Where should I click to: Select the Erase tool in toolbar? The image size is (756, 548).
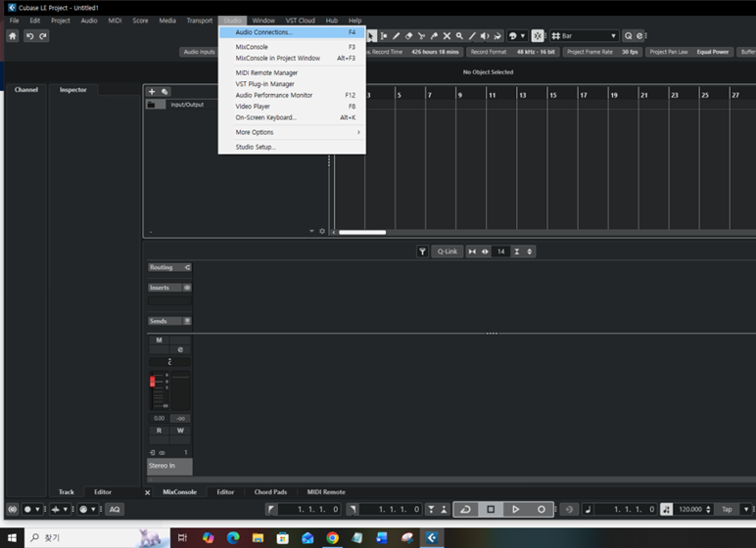pyautogui.click(x=408, y=36)
